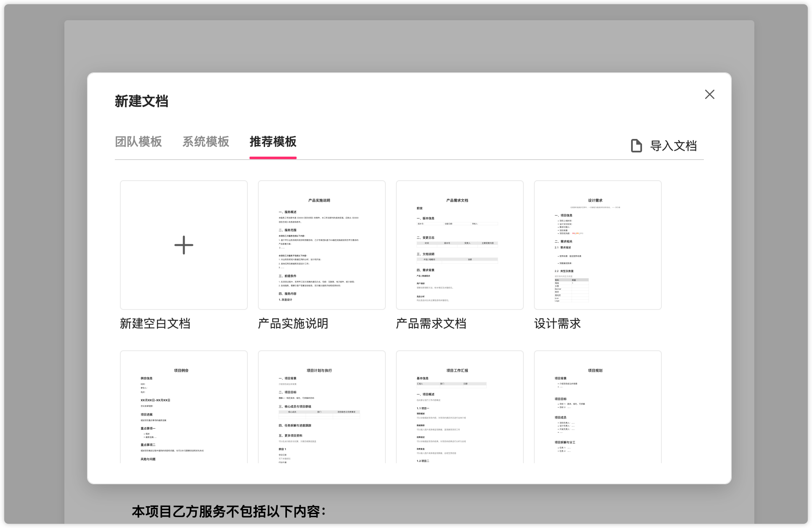Switch to the 团队模板 tab
The image size is (812, 528).
(138, 142)
